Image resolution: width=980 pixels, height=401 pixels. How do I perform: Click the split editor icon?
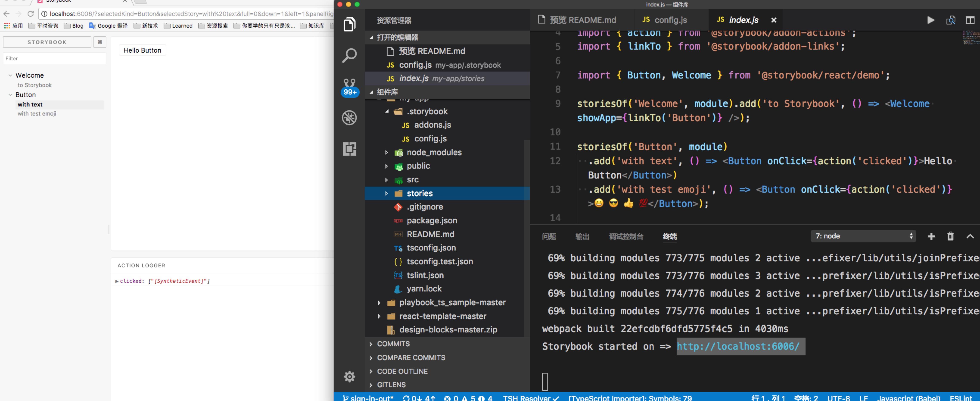970,20
